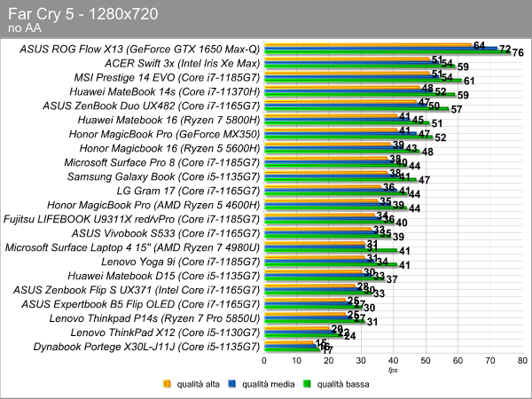Click the x-axis tick label 10

(296, 360)
